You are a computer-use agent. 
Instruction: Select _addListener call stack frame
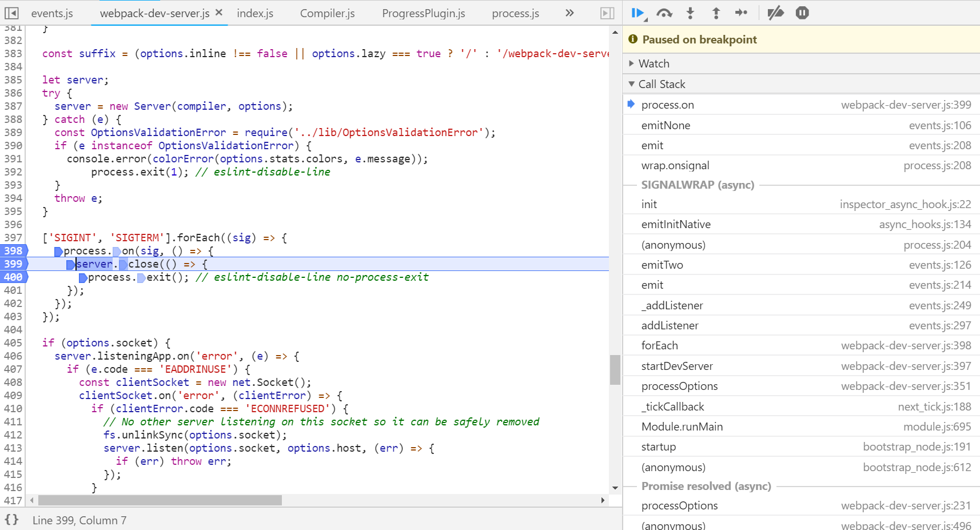point(801,305)
